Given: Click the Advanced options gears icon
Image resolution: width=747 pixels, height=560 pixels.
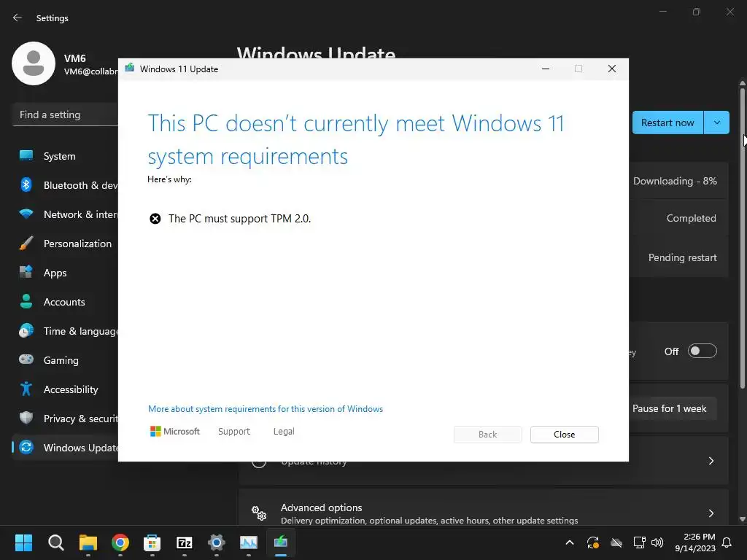Looking at the screenshot, I should tap(259, 513).
